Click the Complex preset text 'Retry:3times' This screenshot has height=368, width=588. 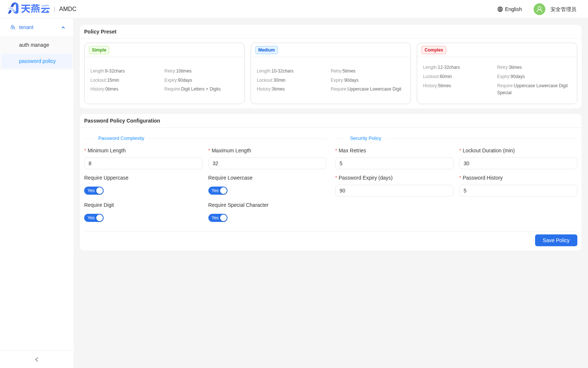point(509,67)
